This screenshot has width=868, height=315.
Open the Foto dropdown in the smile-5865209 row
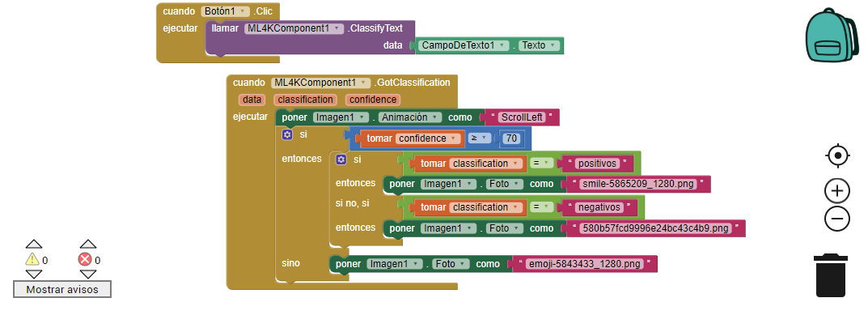coord(504,184)
